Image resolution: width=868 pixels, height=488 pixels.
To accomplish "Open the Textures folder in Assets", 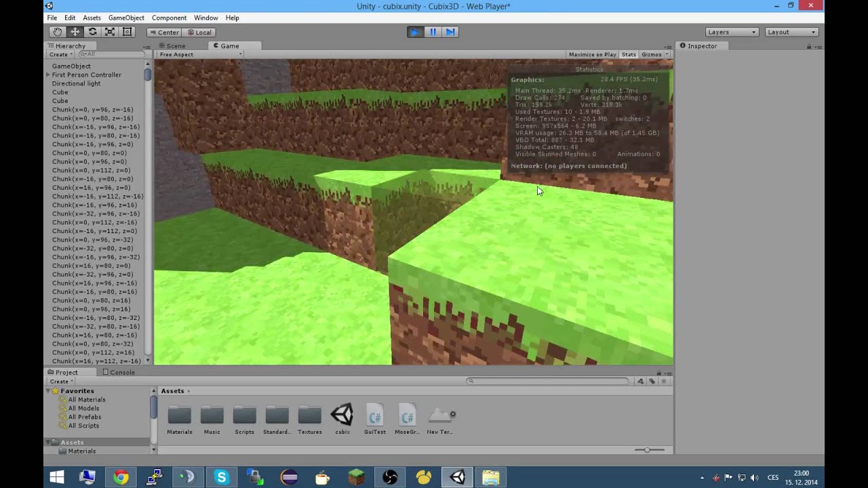I will [310, 420].
